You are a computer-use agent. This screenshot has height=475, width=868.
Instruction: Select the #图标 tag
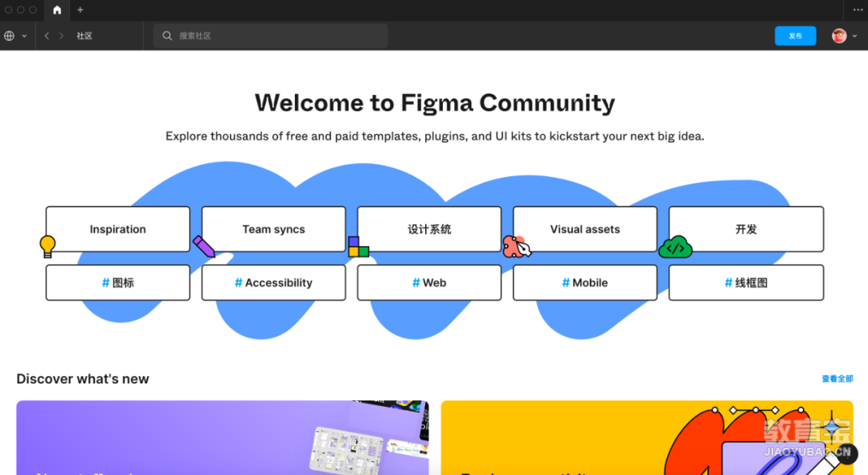coord(118,283)
